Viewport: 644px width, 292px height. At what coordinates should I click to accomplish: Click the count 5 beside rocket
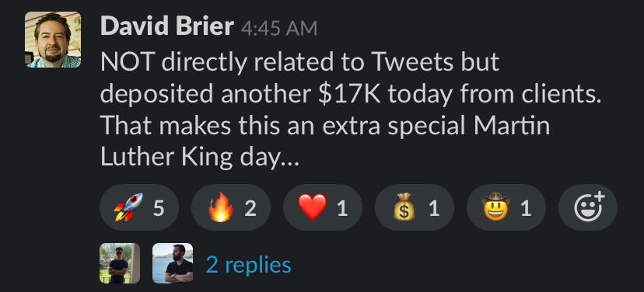[159, 208]
